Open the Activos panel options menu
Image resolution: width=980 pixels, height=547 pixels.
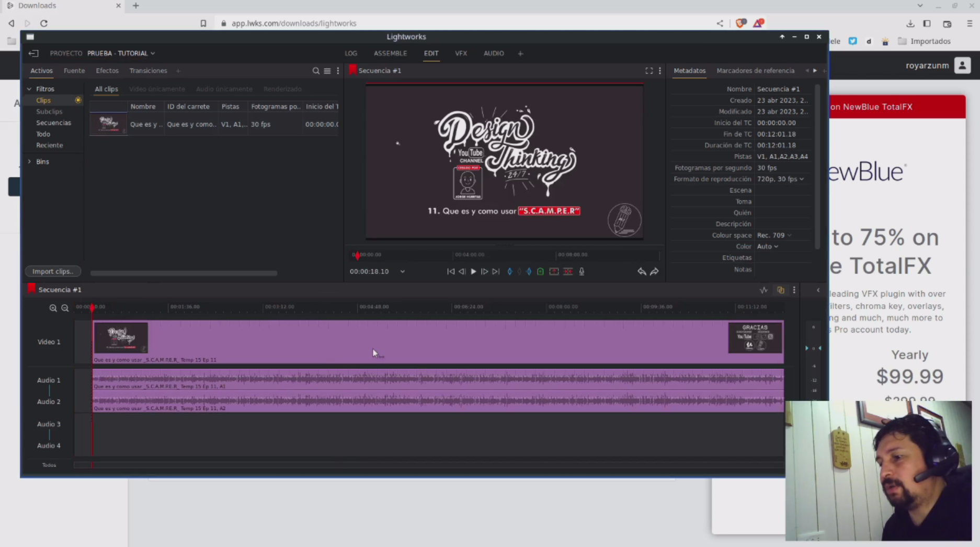338,71
